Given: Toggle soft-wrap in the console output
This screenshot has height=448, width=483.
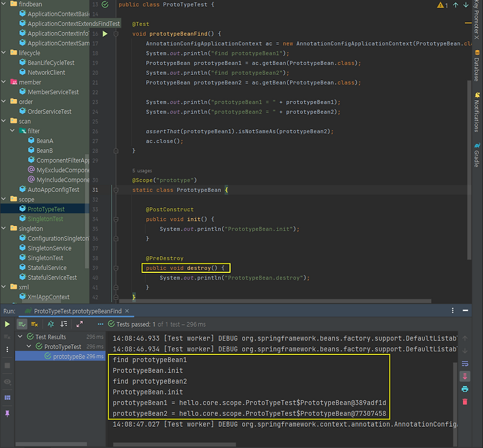Looking at the screenshot, I should [464, 363].
